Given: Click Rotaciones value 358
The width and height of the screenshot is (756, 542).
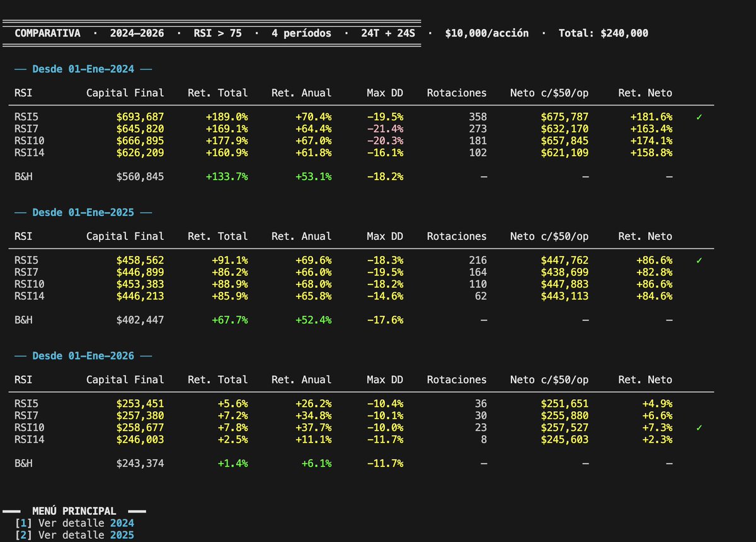Looking at the screenshot, I should point(478,117).
